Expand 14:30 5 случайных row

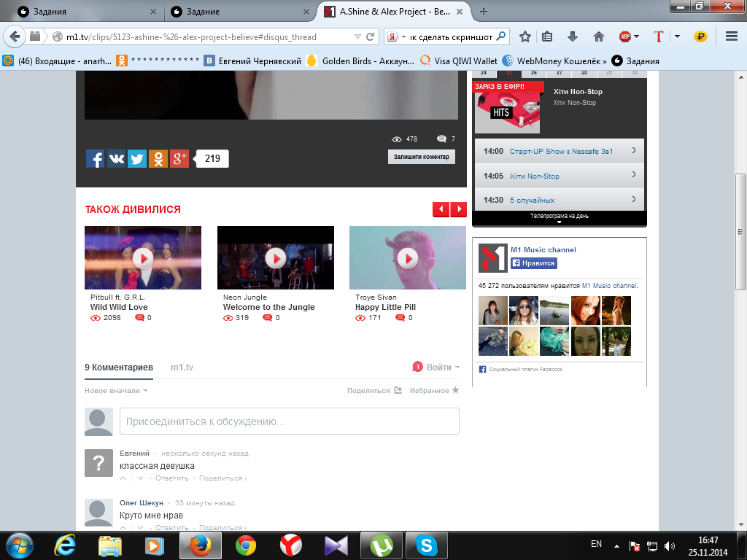pyautogui.click(x=560, y=200)
